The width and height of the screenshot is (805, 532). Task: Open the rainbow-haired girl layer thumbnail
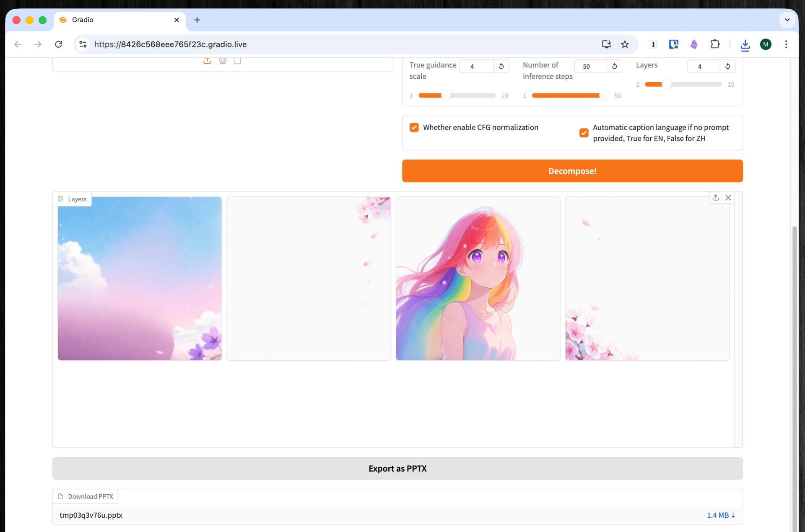(x=478, y=279)
